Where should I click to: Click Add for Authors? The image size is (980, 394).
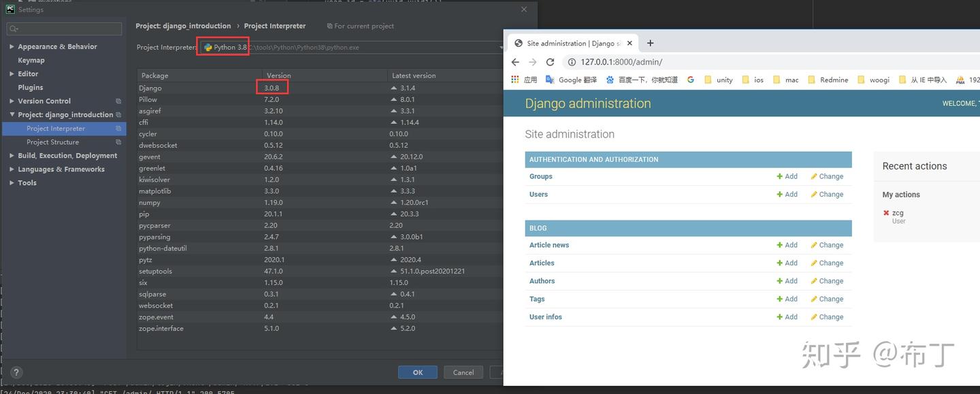[787, 280]
